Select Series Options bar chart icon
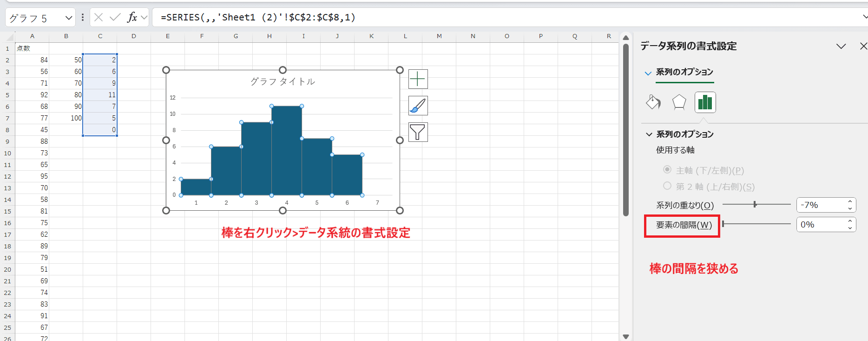The width and height of the screenshot is (868, 341). coord(705,102)
